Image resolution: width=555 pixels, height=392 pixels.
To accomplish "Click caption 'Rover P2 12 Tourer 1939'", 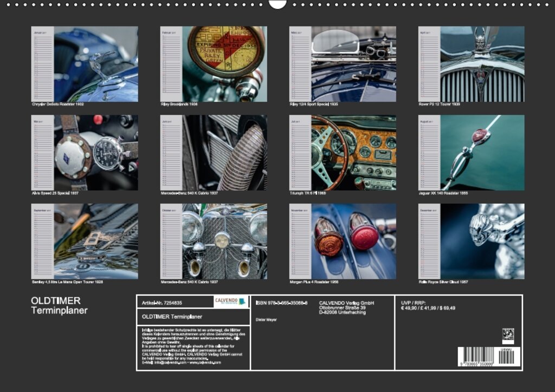I will pos(439,104).
